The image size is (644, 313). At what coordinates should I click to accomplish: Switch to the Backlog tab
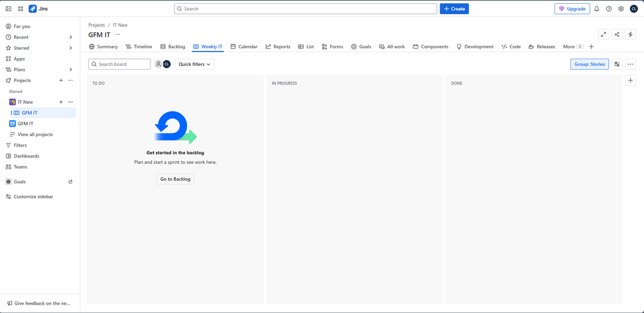[173, 47]
